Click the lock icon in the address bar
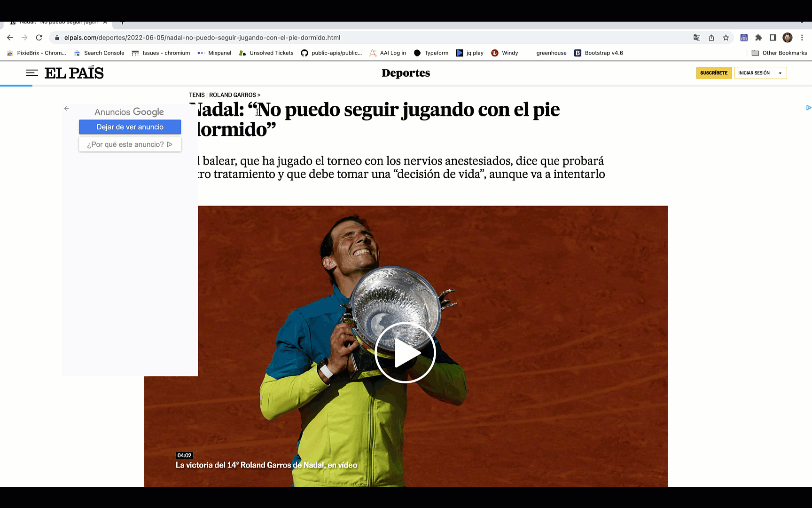 (x=57, y=38)
